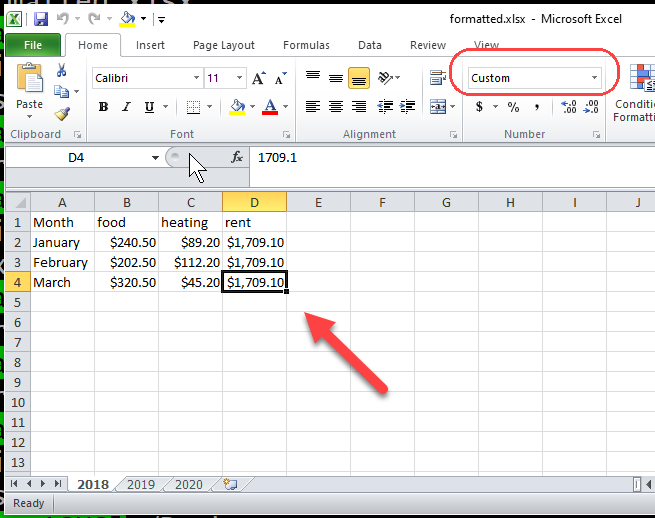Click the Redo arrow icon
Viewport: 655px width, 518px height.
click(94, 18)
